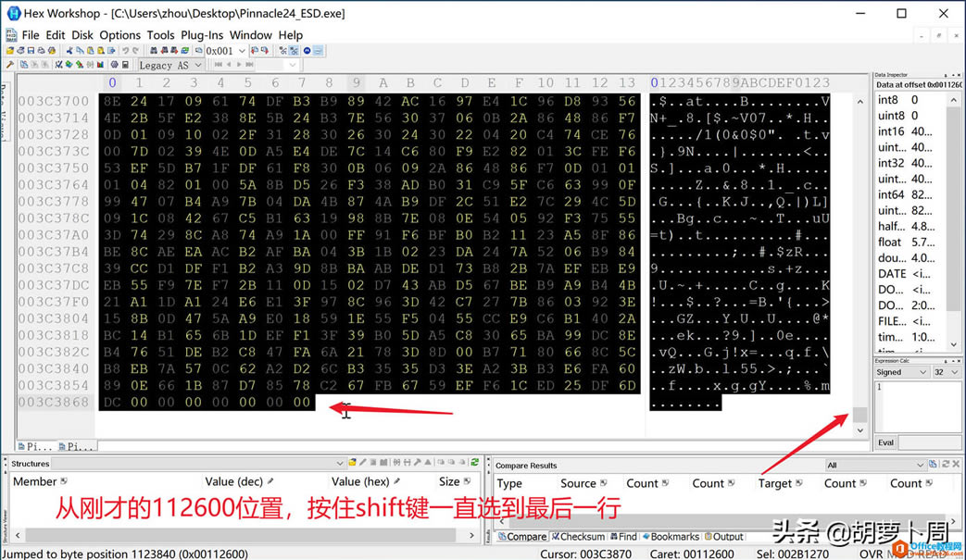The image size is (966, 560).
Task: Click the Replace green arrows icon
Action: (x=185, y=51)
